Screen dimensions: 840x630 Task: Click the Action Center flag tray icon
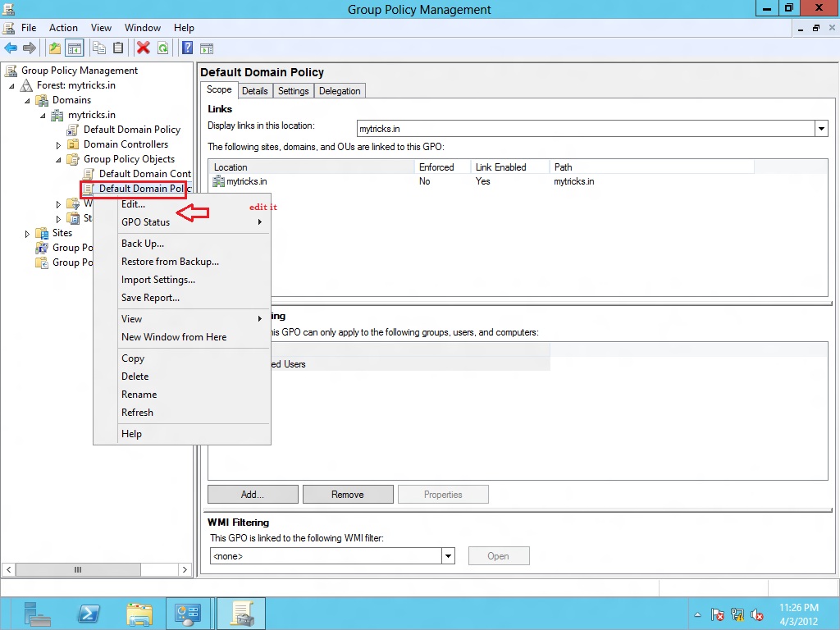coord(717,614)
